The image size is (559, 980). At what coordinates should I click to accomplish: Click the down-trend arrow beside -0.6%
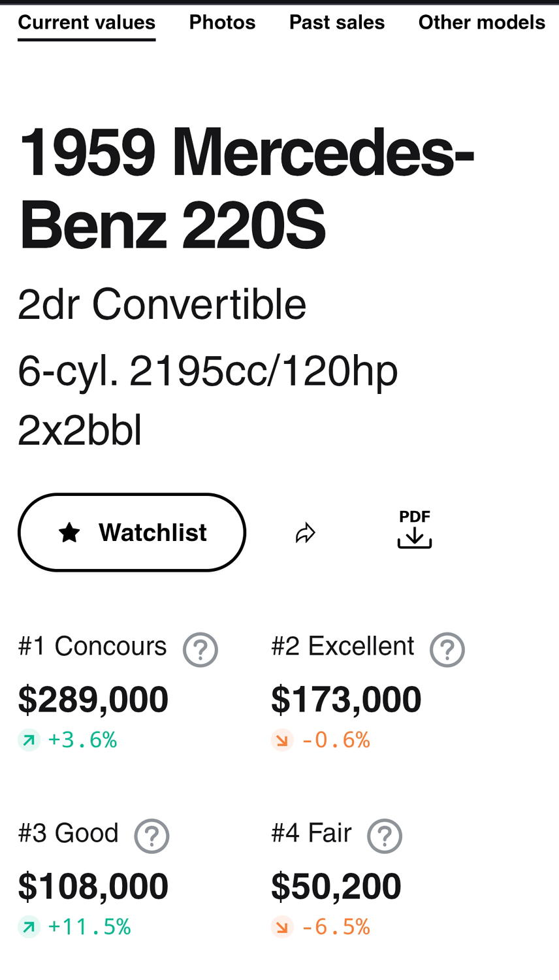tap(282, 740)
